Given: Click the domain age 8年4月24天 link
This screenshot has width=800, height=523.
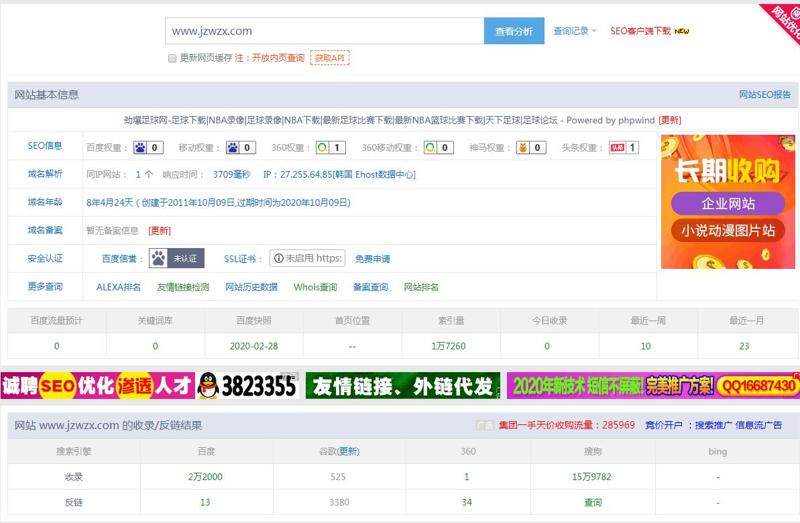Looking at the screenshot, I should tap(218, 203).
